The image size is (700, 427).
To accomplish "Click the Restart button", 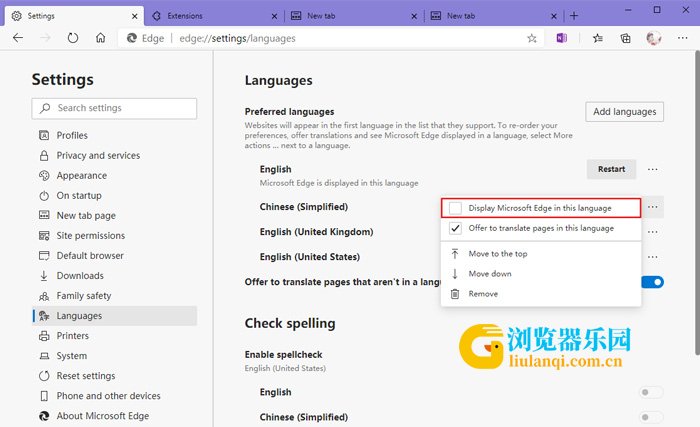I will click(x=611, y=169).
